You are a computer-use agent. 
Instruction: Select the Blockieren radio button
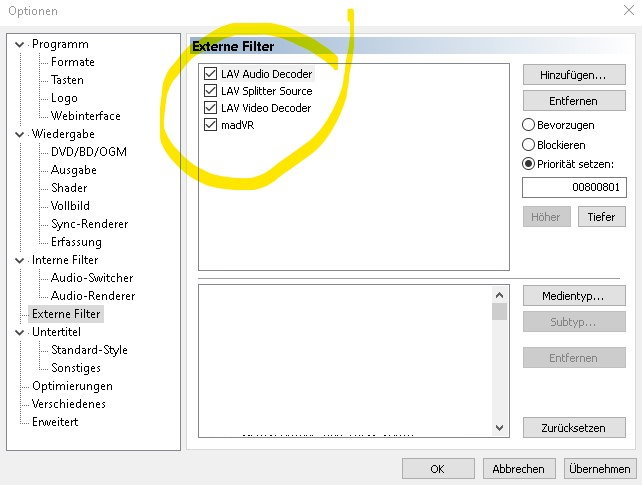tap(528, 144)
